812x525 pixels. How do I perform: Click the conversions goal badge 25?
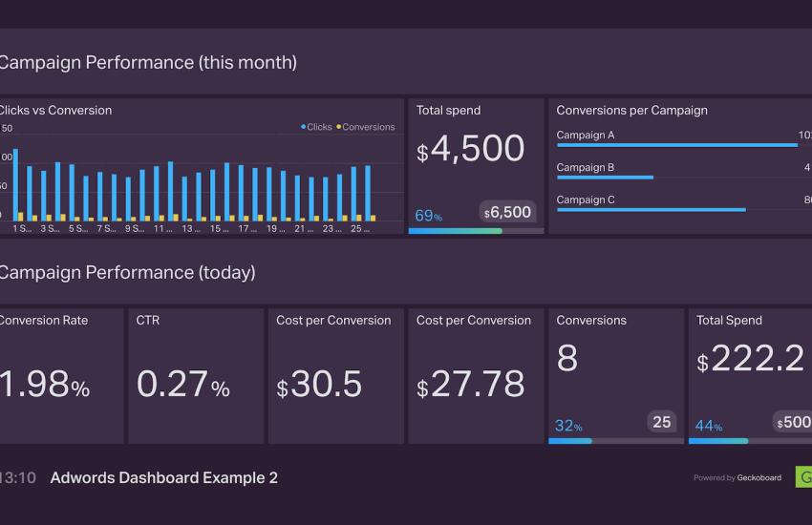tap(662, 422)
